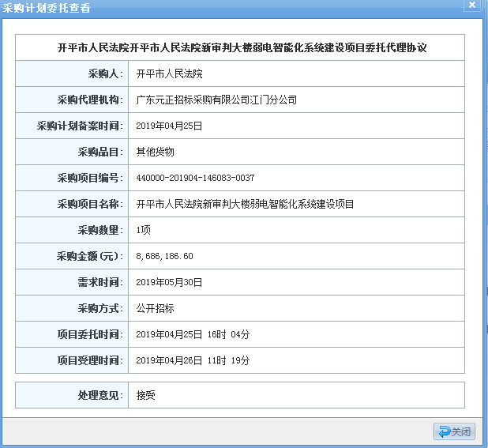Click the project name 开平市人民法院新审判大楼弱电智能化系统建设项目 value

(x=245, y=204)
